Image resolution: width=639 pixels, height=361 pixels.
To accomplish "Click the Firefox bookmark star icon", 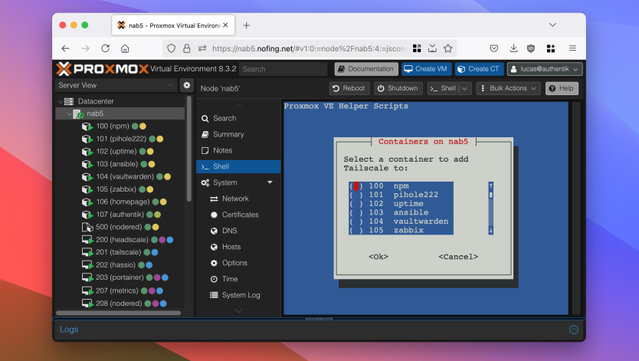I will (x=448, y=48).
